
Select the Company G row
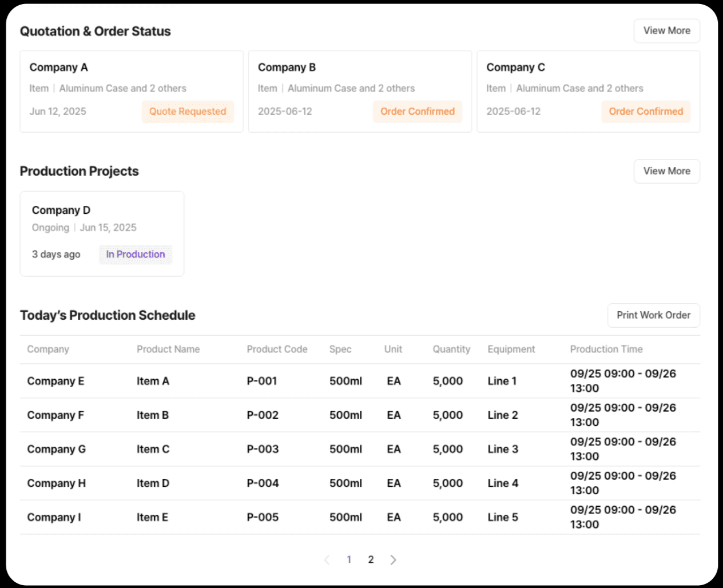point(360,449)
